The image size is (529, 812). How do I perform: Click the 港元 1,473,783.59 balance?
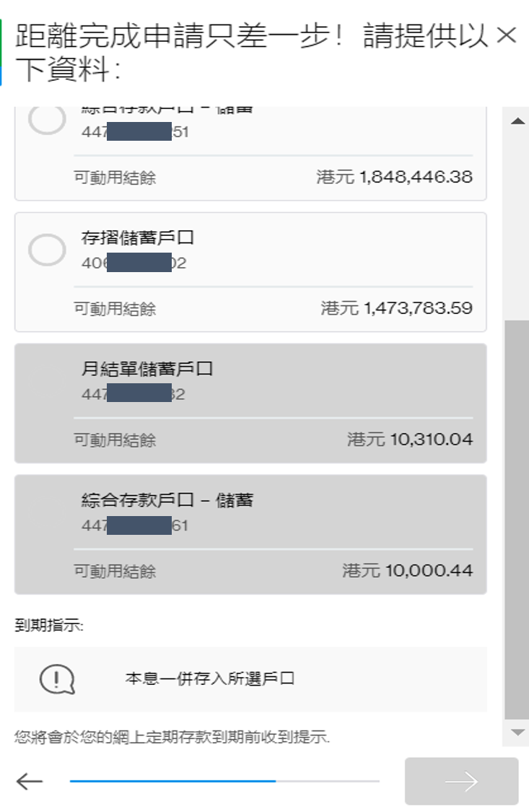(396, 309)
